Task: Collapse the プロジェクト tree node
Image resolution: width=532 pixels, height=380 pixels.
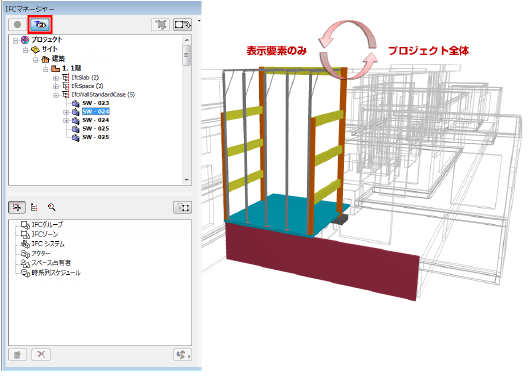Action: click(x=15, y=41)
